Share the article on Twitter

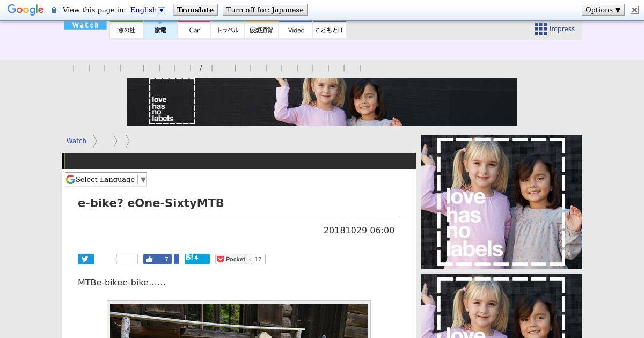pyautogui.click(x=86, y=259)
